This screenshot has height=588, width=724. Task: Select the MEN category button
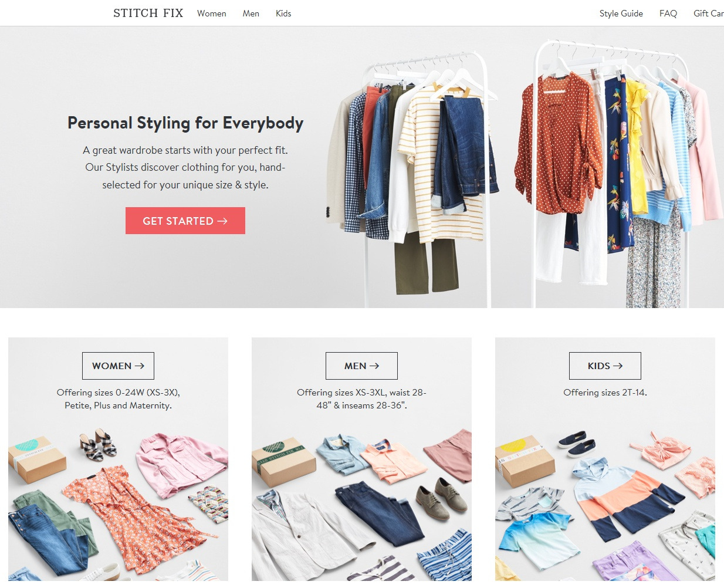coord(361,366)
